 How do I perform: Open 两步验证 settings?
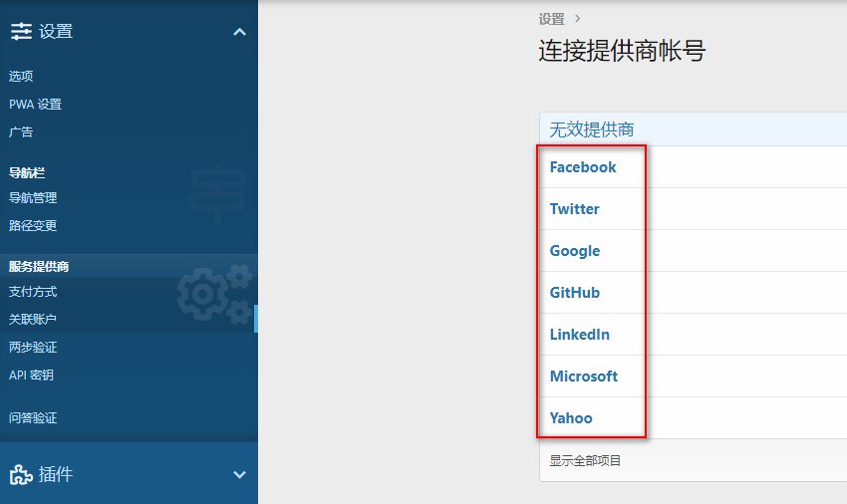pos(33,348)
